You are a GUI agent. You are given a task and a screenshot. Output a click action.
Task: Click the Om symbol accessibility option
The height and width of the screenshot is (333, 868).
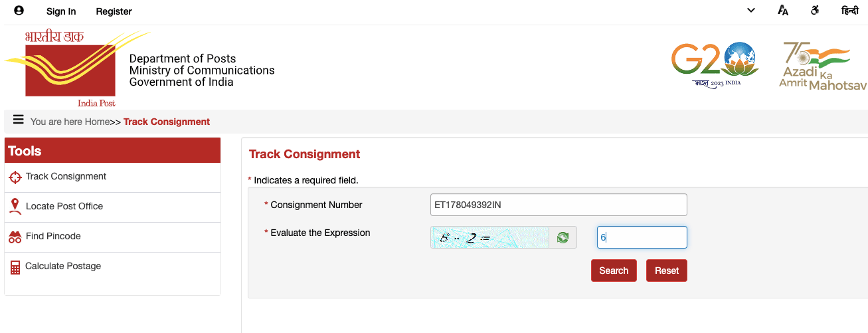(x=815, y=11)
